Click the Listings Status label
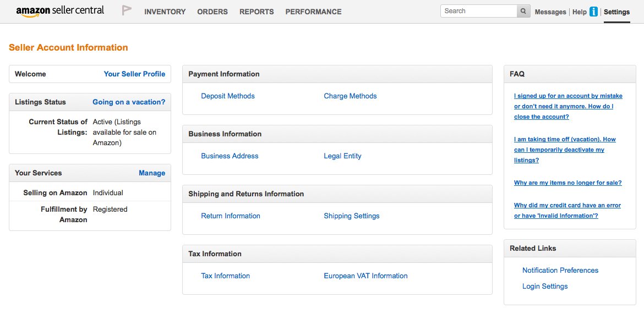The height and width of the screenshot is (325, 644). pyautogui.click(x=40, y=102)
